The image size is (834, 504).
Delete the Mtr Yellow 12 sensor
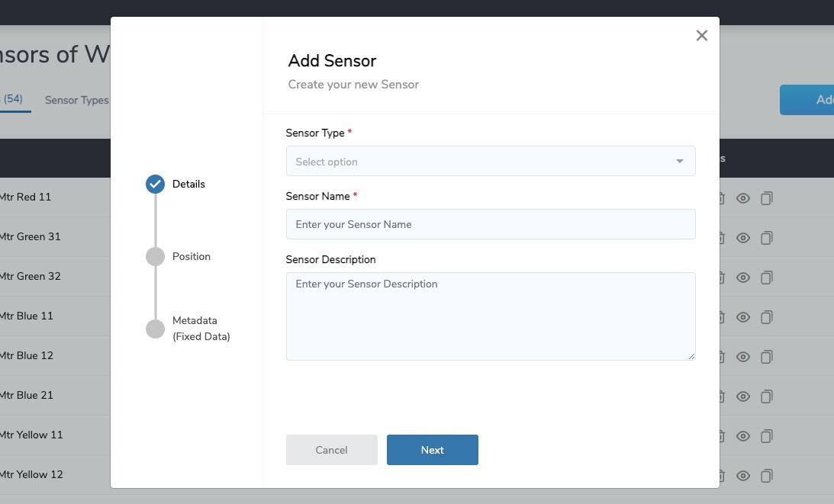[x=720, y=474]
